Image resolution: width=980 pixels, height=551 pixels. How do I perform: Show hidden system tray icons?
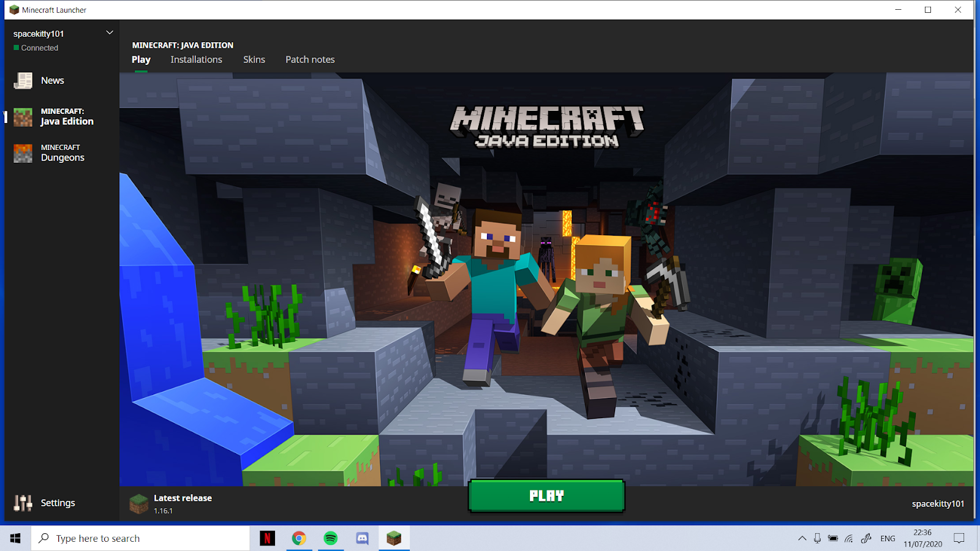click(x=802, y=538)
